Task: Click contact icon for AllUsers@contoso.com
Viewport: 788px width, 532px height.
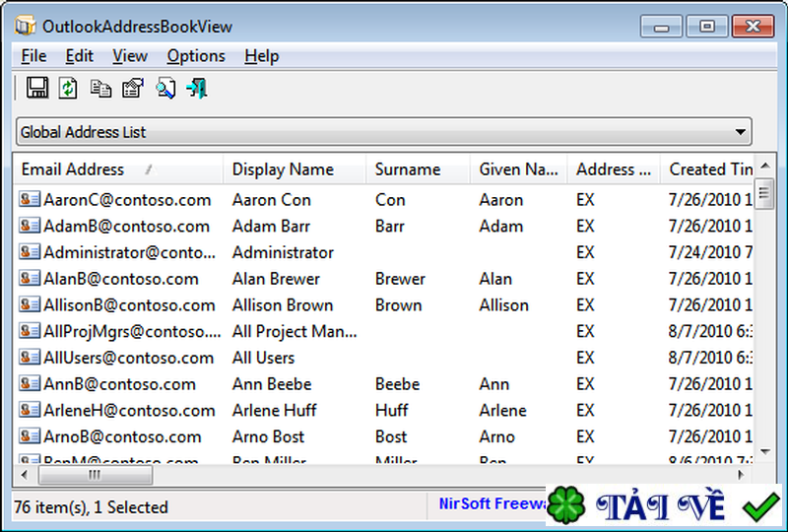Action: coord(30,357)
